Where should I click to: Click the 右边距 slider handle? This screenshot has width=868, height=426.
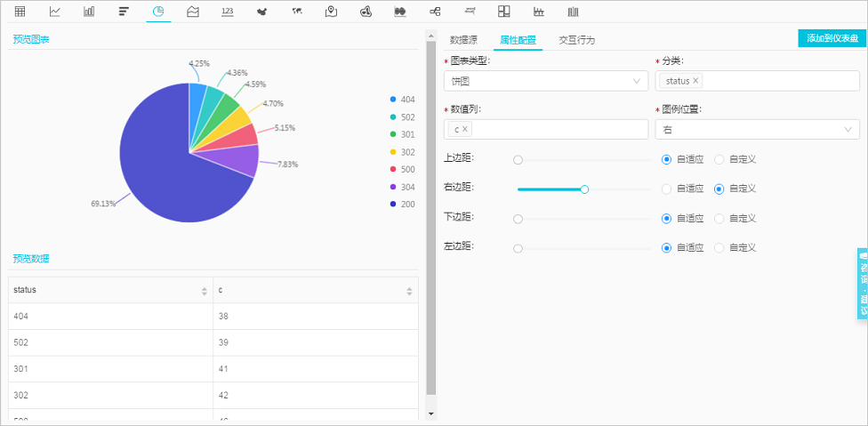[584, 189]
